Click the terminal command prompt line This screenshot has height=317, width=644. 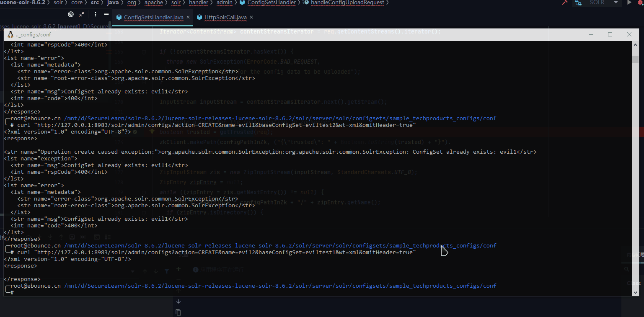tap(251, 292)
